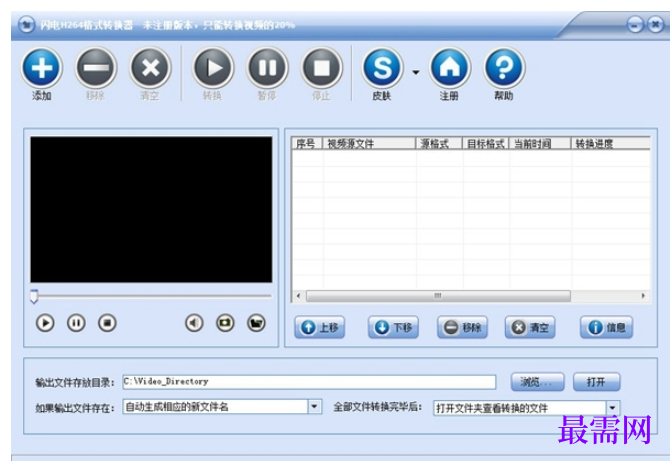Click the 源格式 column header

pyautogui.click(x=439, y=144)
